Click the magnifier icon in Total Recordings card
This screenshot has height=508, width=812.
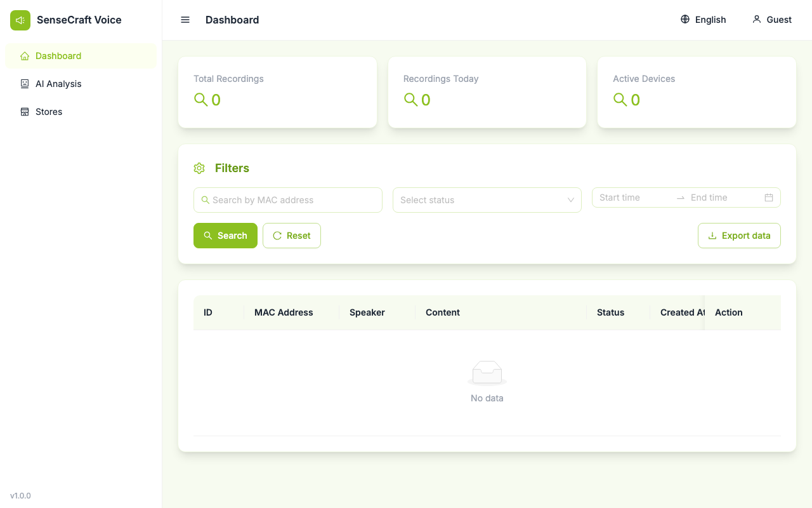point(200,100)
